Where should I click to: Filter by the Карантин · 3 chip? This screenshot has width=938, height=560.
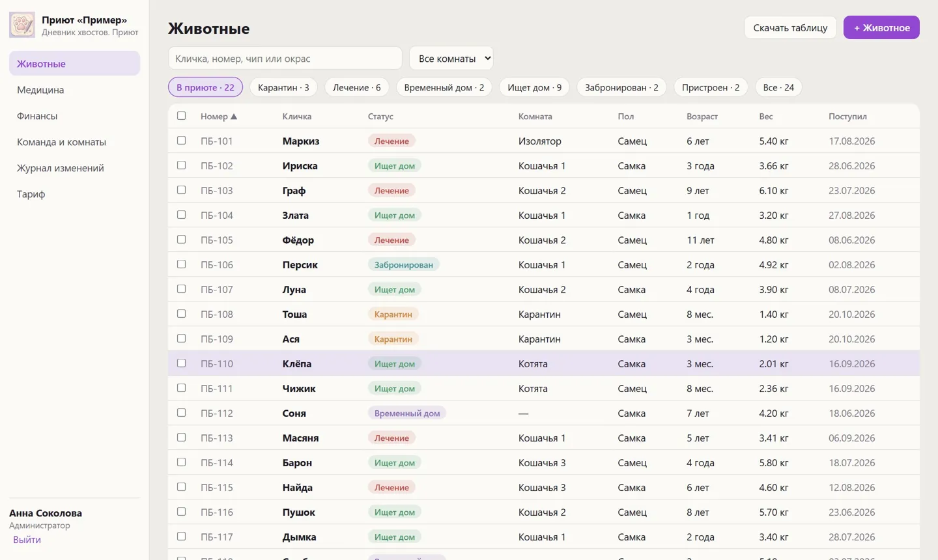point(283,87)
